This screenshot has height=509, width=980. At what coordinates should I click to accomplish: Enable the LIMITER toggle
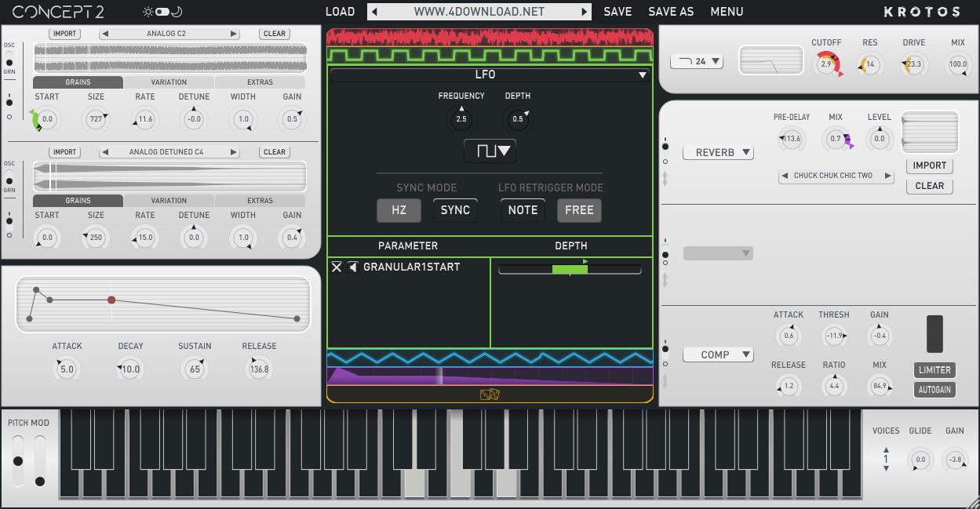point(934,370)
